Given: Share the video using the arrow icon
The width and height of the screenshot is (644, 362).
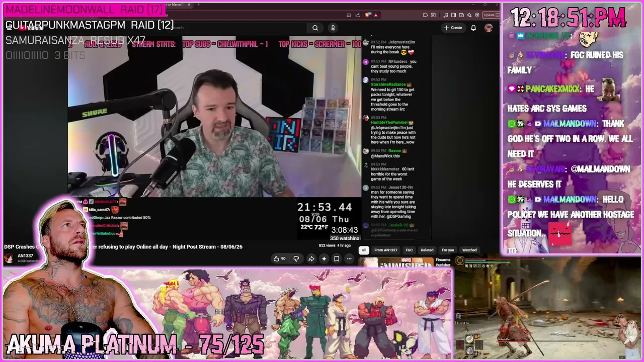Looking at the screenshot, I should [x=311, y=259].
